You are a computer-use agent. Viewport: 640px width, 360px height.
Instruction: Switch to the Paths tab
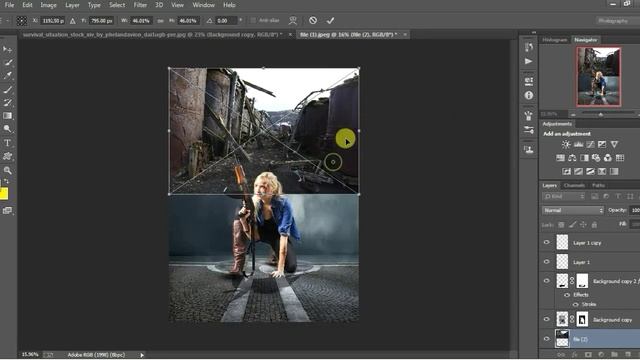click(x=598, y=185)
